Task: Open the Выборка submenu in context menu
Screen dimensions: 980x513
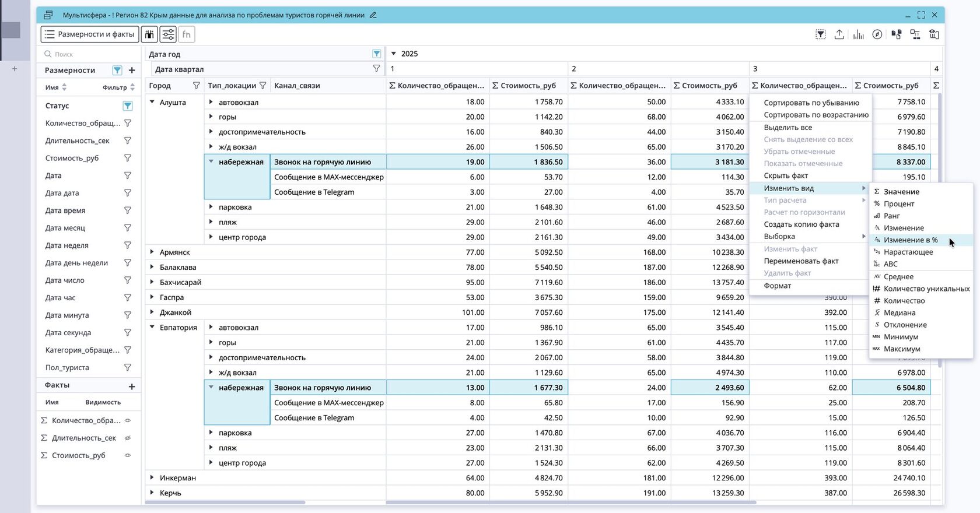Action: pyautogui.click(x=810, y=237)
